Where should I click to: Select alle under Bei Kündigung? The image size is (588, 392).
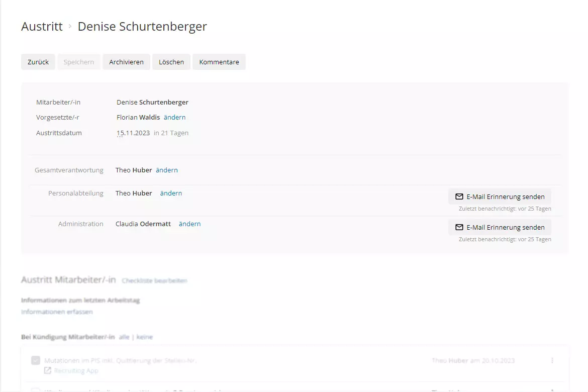(124, 337)
